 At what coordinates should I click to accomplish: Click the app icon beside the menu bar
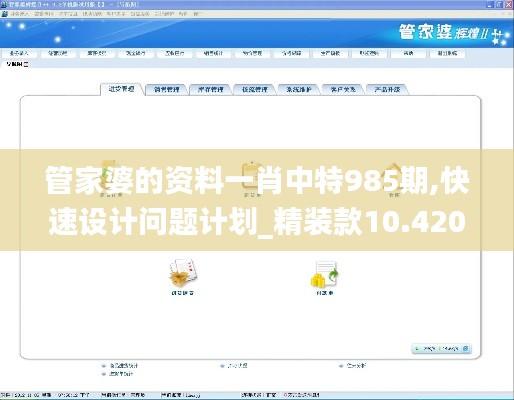(x=4, y=14)
